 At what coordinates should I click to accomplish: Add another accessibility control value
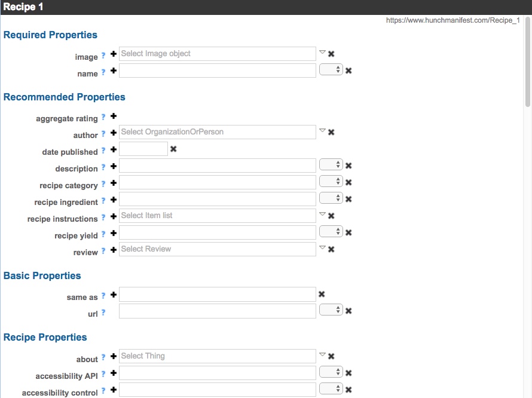point(114,390)
